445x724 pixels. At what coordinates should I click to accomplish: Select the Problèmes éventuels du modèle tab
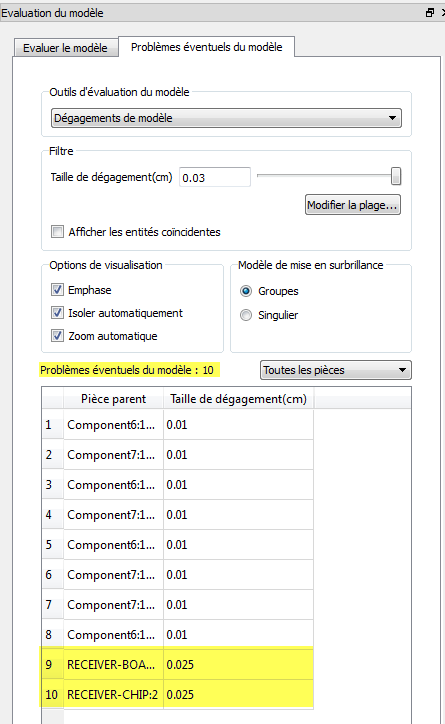click(x=206, y=47)
